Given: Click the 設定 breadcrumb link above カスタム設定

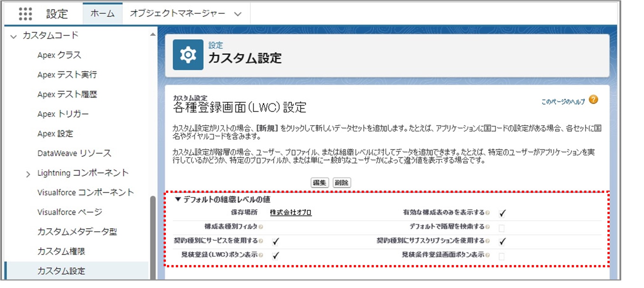Looking at the screenshot, I should [216, 45].
